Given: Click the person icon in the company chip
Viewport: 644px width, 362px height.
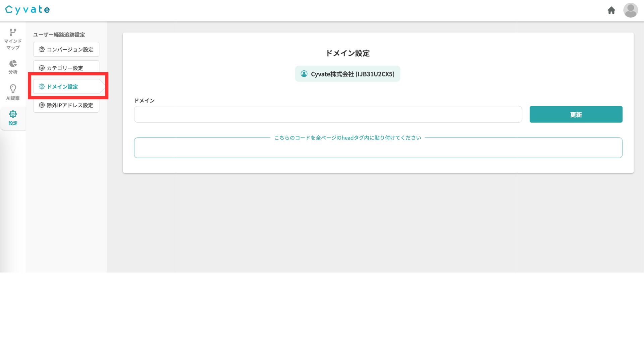Looking at the screenshot, I should [304, 74].
